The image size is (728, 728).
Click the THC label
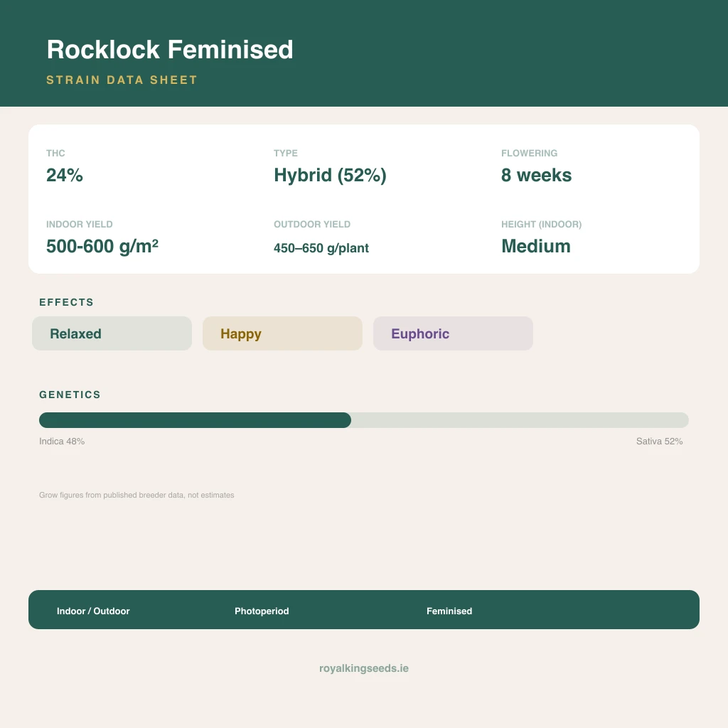[x=55, y=154]
